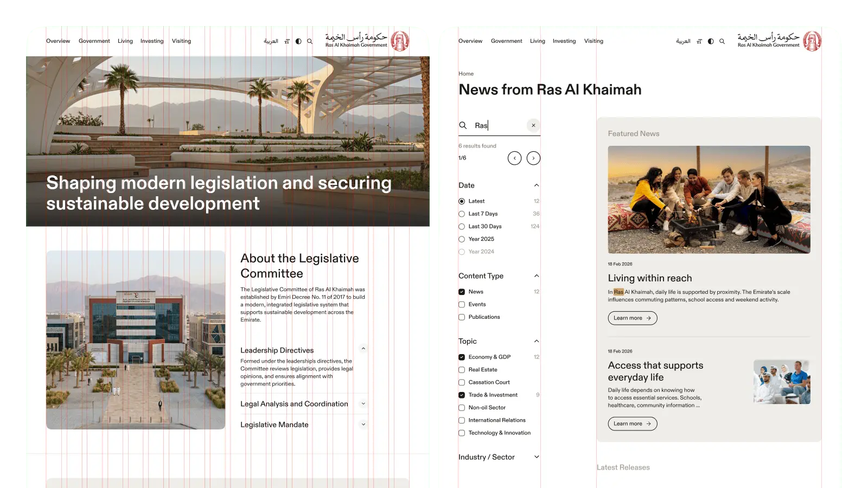Expand the Industry / Sector filter section

pos(537,457)
